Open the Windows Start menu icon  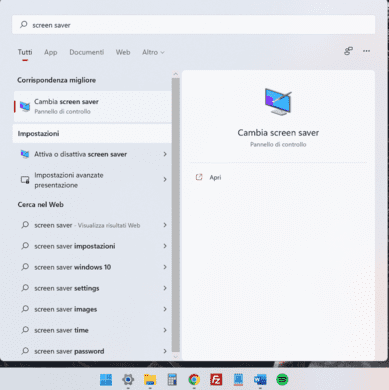[106, 379]
